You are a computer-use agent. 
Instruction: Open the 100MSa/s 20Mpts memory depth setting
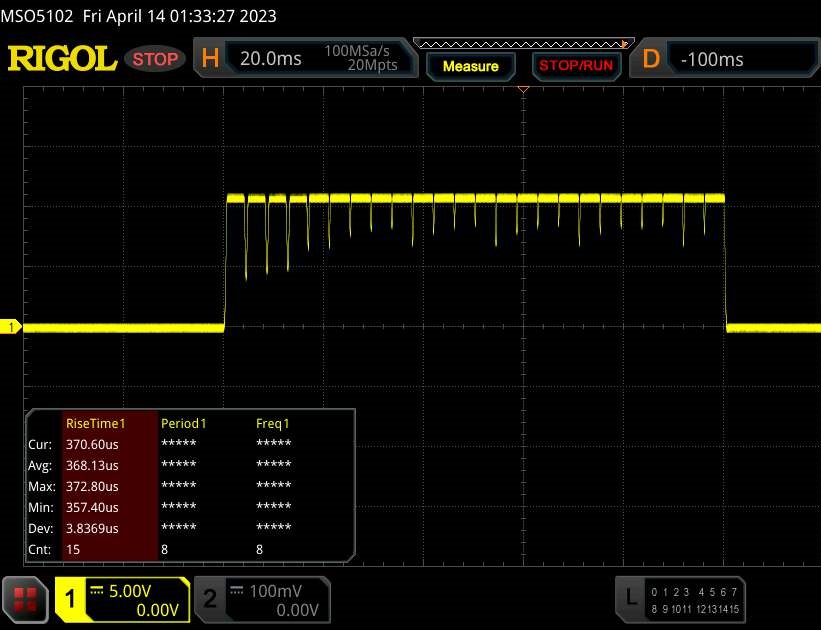pos(361,58)
